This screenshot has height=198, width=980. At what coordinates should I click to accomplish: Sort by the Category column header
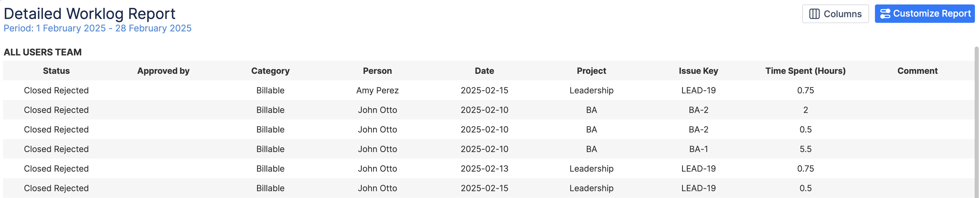click(270, 71)
